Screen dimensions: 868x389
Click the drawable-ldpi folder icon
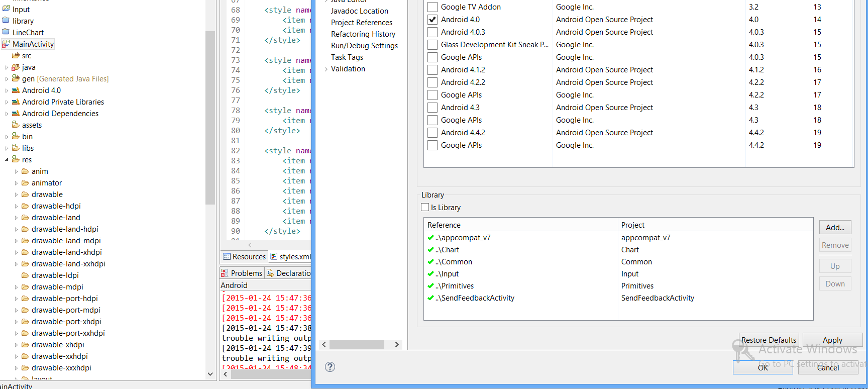point(25,275)
